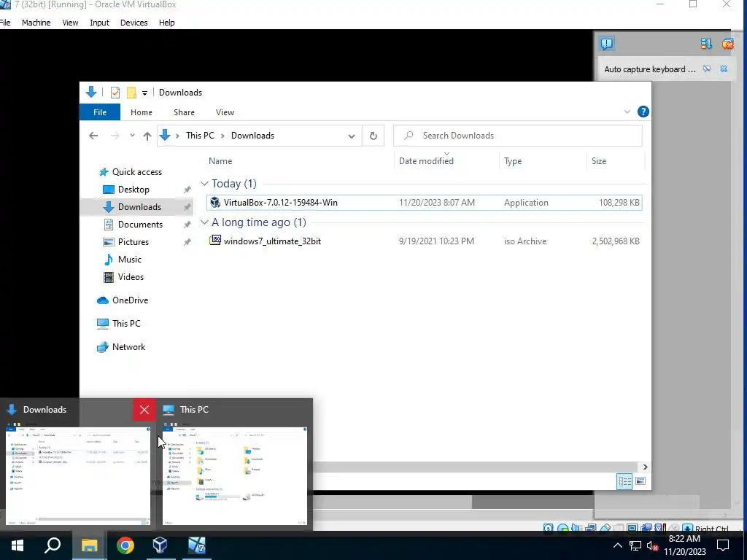Screen dimensions: 747x560
Task: Open Explorer help question mark icon
Action: [x=643, y=112]
